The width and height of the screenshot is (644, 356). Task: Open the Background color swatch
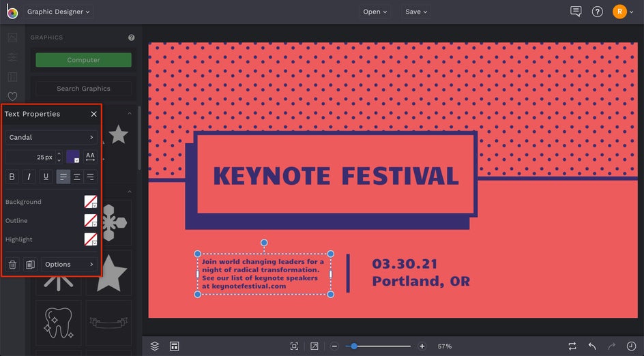point(90,202)
